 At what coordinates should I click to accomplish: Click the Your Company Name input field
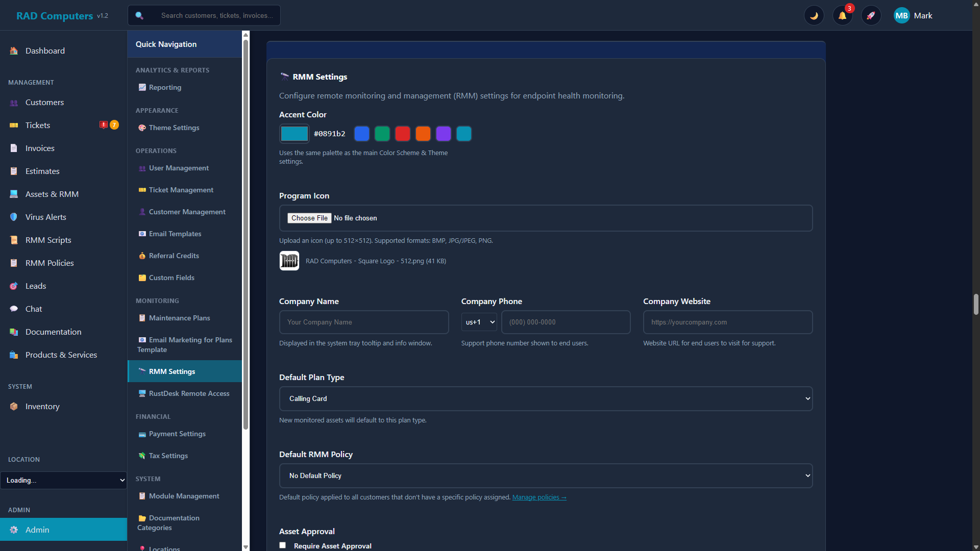tap(364, 322)
